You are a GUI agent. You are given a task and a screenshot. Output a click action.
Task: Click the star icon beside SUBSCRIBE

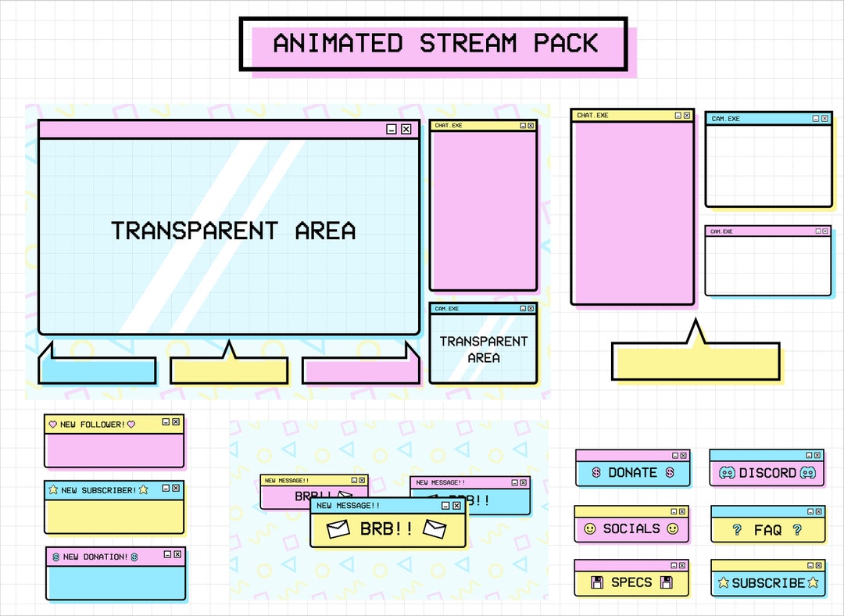tap(725, 582)
